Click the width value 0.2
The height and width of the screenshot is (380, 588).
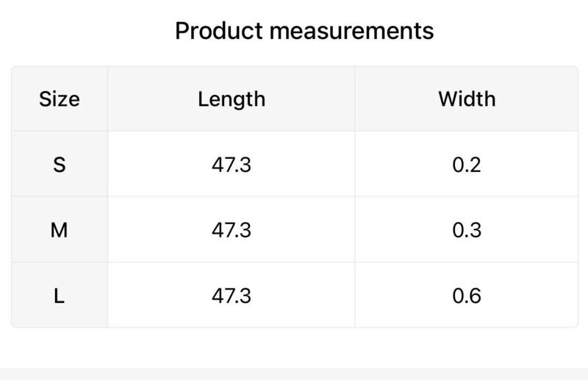467,165
